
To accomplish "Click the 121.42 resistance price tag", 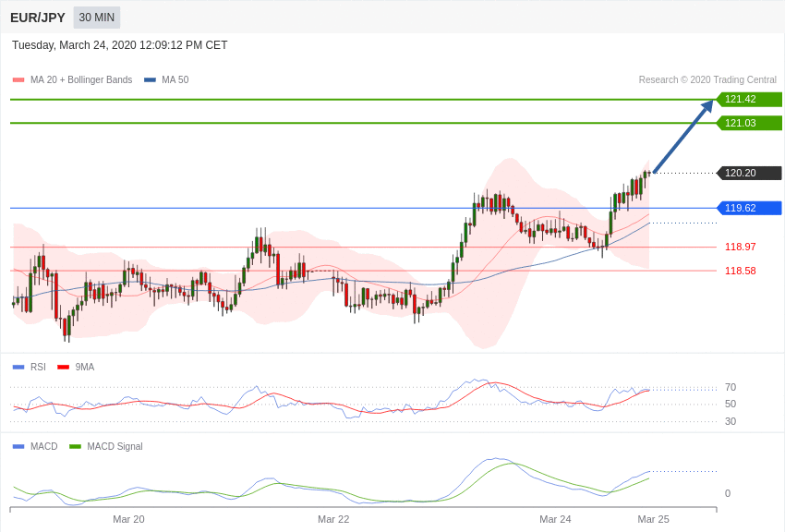I will [x=749, y=99].
